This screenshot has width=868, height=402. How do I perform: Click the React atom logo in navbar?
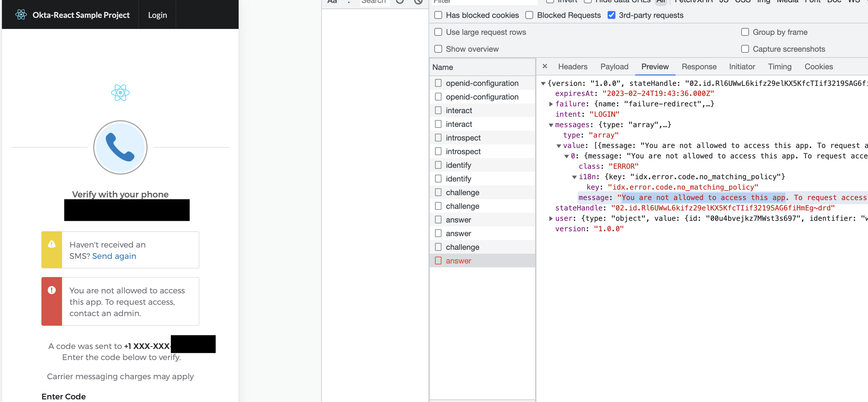click(x=21, y=15)
